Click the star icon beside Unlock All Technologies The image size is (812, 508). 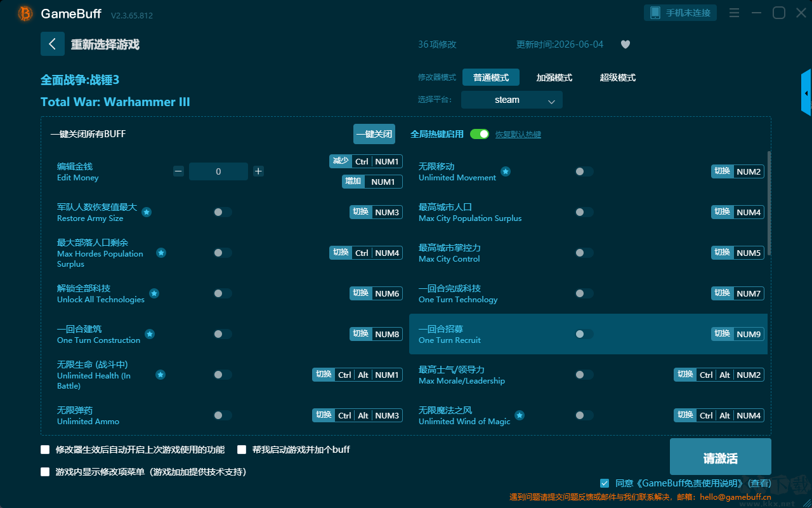coord(154,293)
